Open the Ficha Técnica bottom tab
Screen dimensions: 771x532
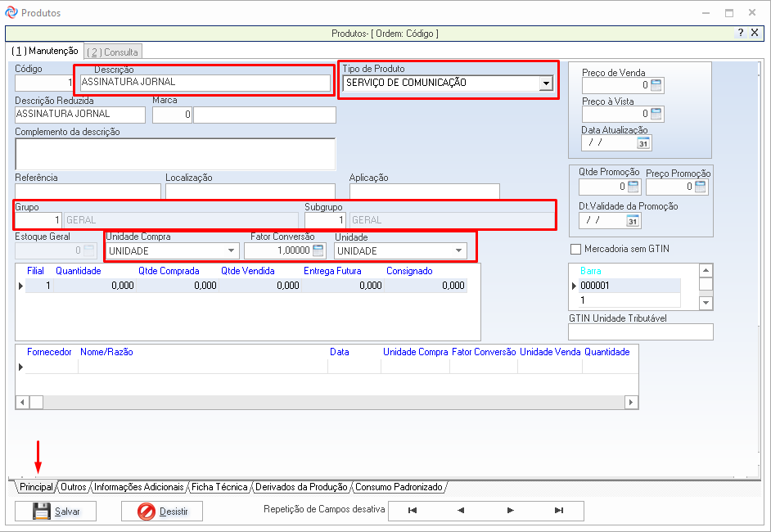point(219,487)
